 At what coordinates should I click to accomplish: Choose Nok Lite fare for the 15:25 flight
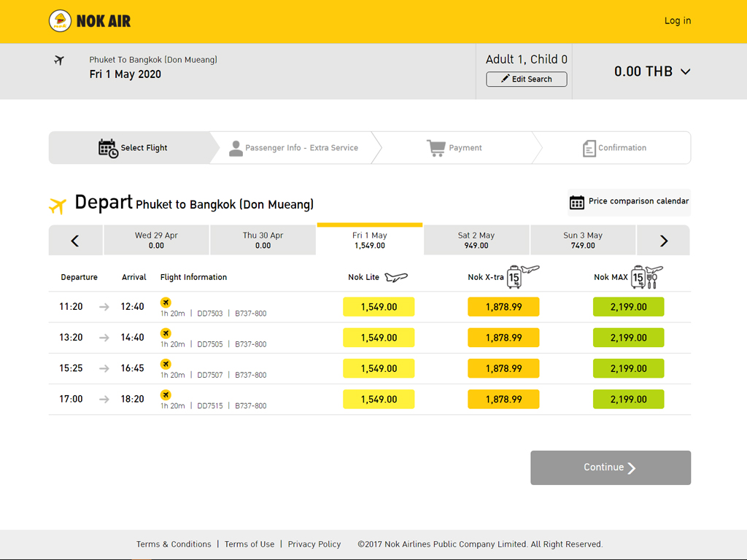379,368
